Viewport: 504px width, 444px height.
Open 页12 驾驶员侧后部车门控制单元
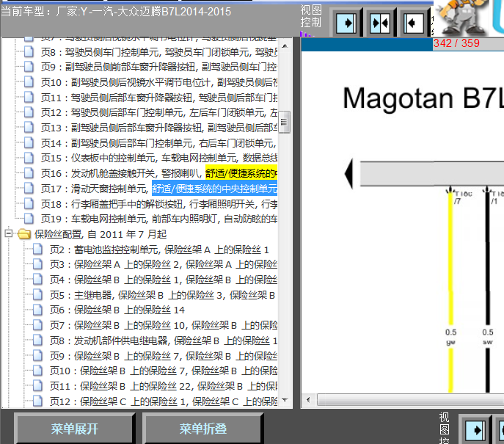click(159, 112)
